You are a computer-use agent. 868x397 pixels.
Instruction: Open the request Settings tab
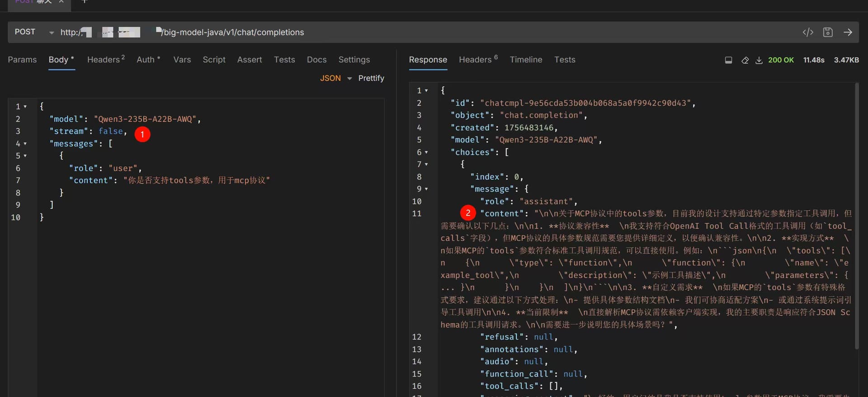click(x=354, y=60)
